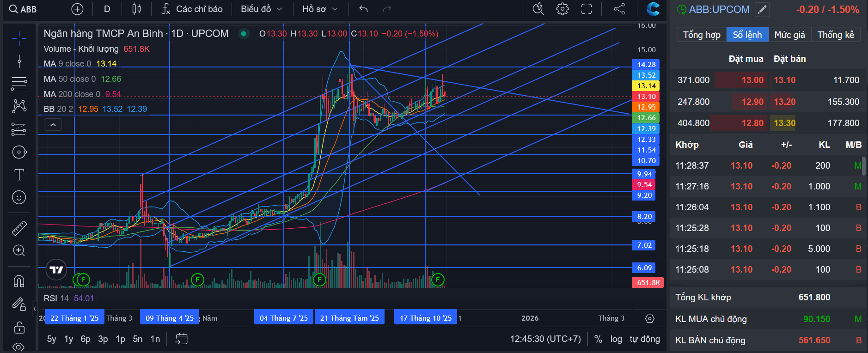Change the candlestick chart type
The height and width of the screenshot is (353, 868).
136,9
